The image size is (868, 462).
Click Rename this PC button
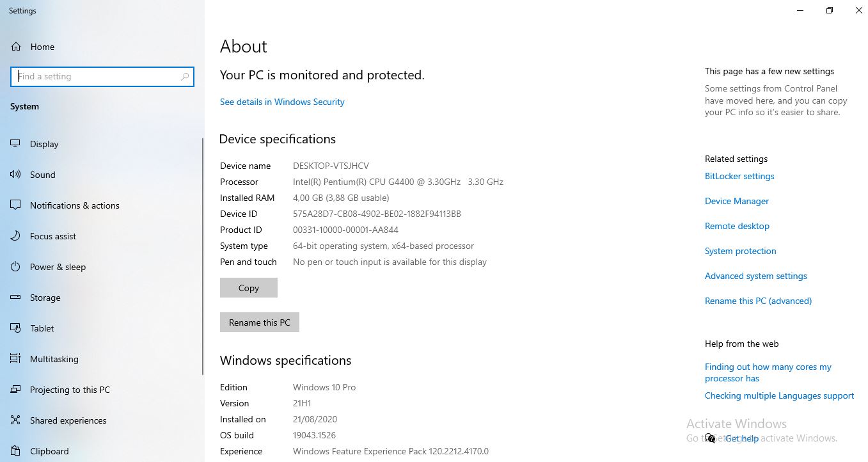[x=259, y=323]
